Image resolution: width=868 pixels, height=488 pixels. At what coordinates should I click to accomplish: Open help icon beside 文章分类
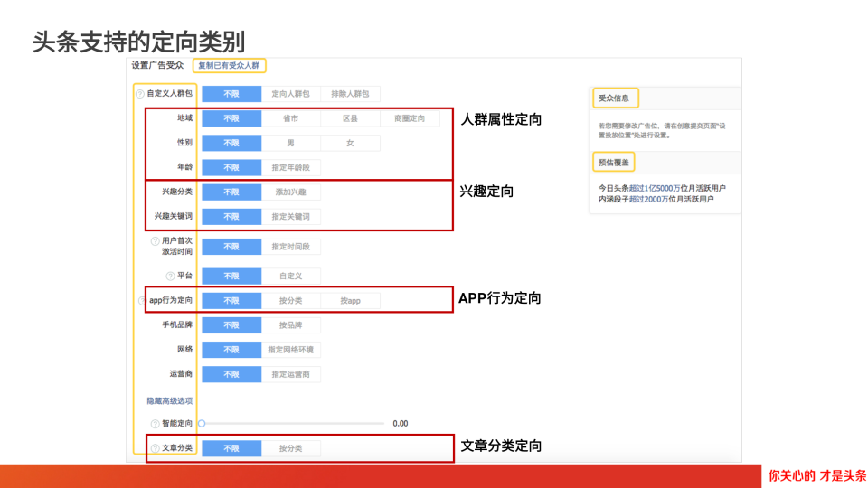tap(155, 448)
